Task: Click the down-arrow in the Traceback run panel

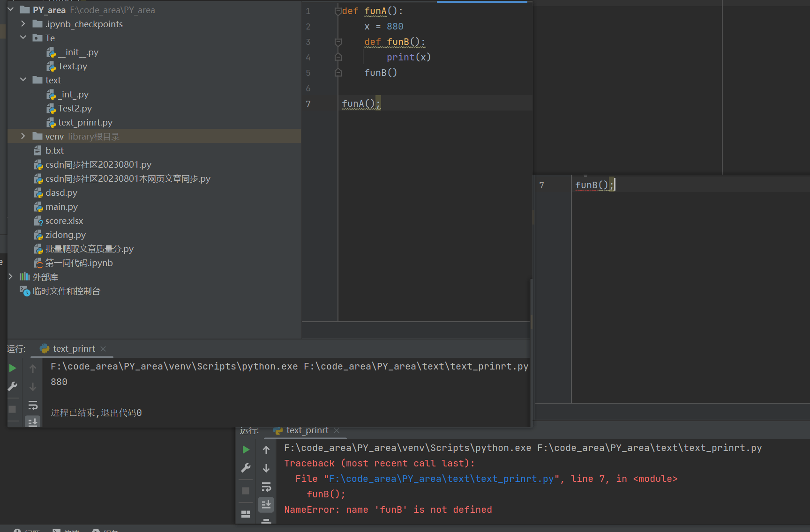Action: coord(266,468)
